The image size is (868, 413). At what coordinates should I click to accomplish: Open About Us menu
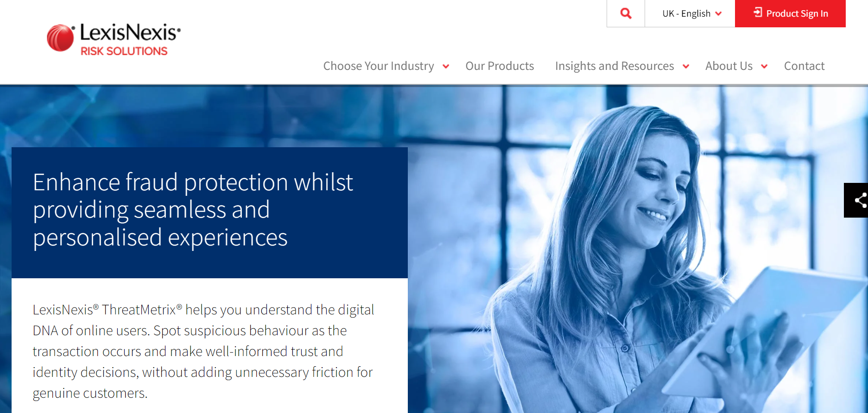click(729, 66)
